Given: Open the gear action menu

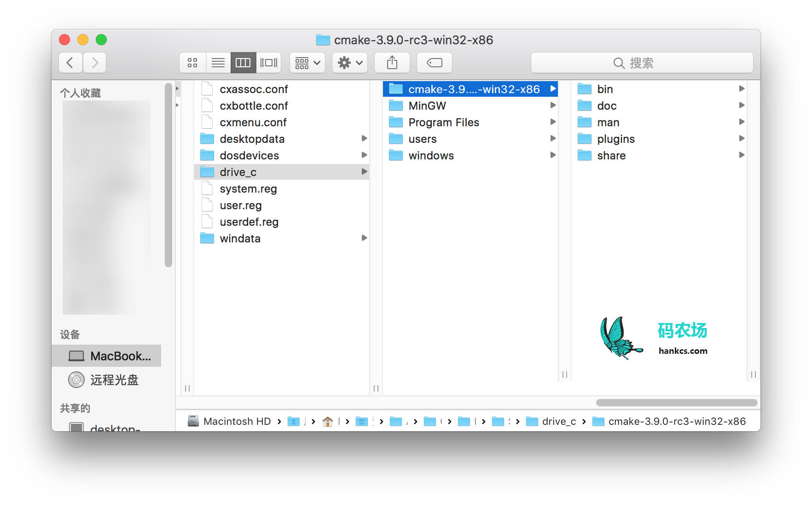Looking at the screenshot, I should point(350,63).
